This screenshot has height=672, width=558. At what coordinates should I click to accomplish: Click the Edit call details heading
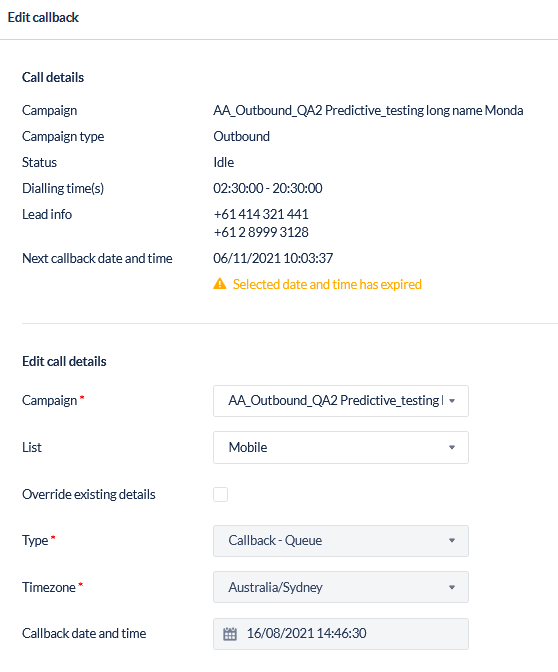coord(64,361)
